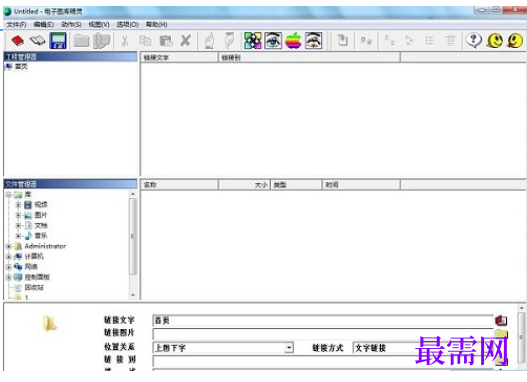Expand the 文档 library node

18,225
